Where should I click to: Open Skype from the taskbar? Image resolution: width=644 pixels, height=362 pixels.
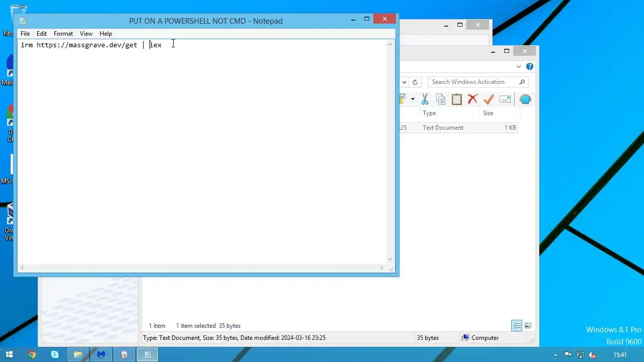[x=55, y=354]
